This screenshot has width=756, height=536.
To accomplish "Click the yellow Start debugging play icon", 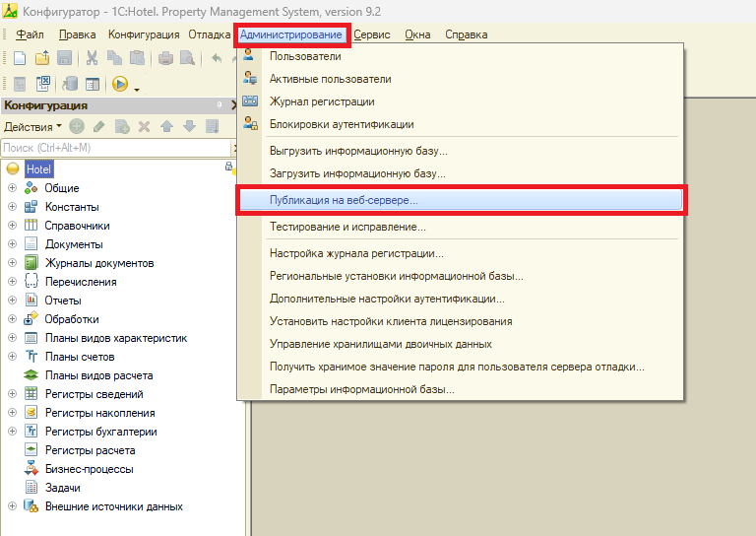I will tap(120, 85).
